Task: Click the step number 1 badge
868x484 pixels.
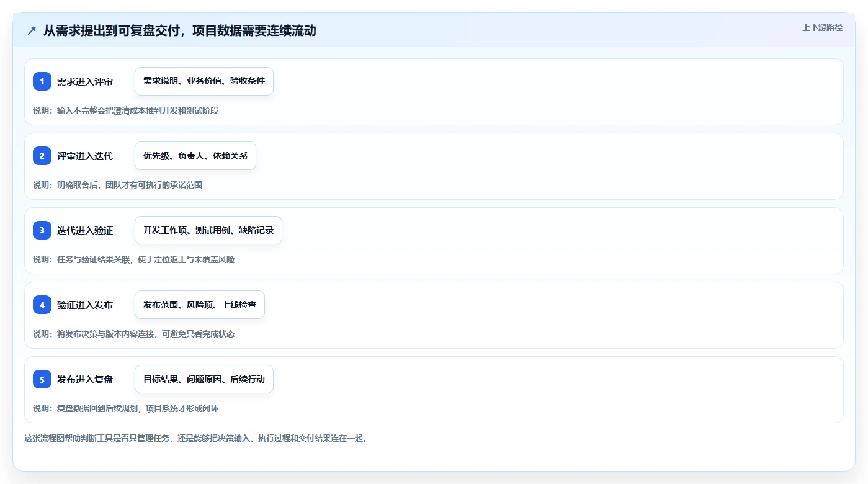Action: click(x=42, y=81)
